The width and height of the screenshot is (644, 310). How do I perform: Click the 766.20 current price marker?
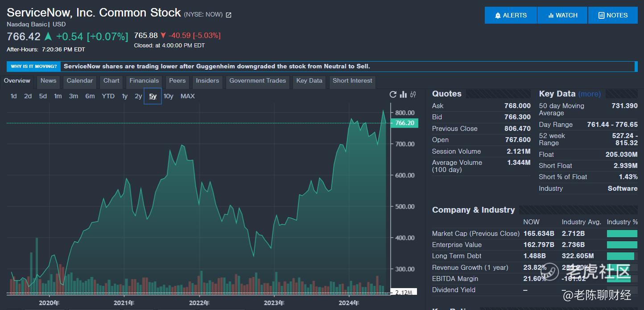pyautogui.click(x=405, y=123)
